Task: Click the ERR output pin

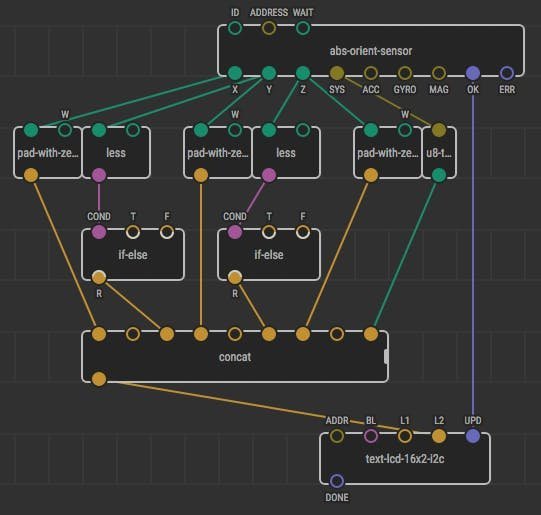Action: 507,73
